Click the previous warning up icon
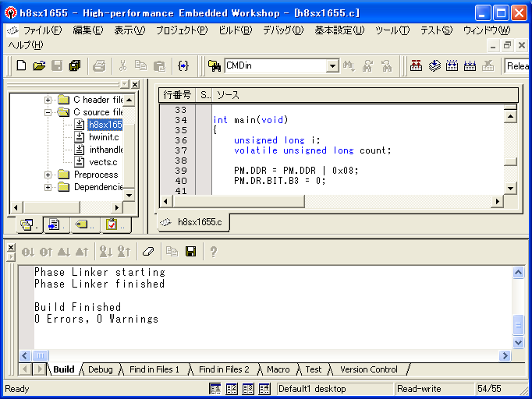 pos(82,252)
